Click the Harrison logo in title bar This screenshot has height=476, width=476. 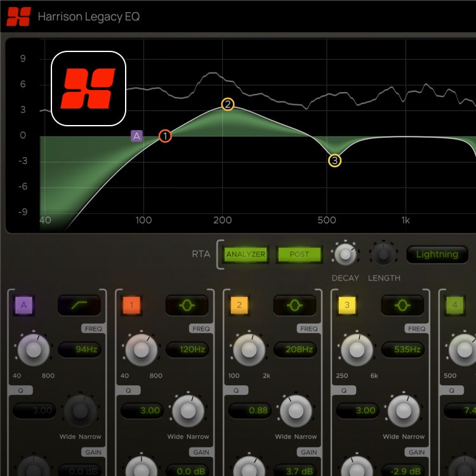[x=18, y=17]
